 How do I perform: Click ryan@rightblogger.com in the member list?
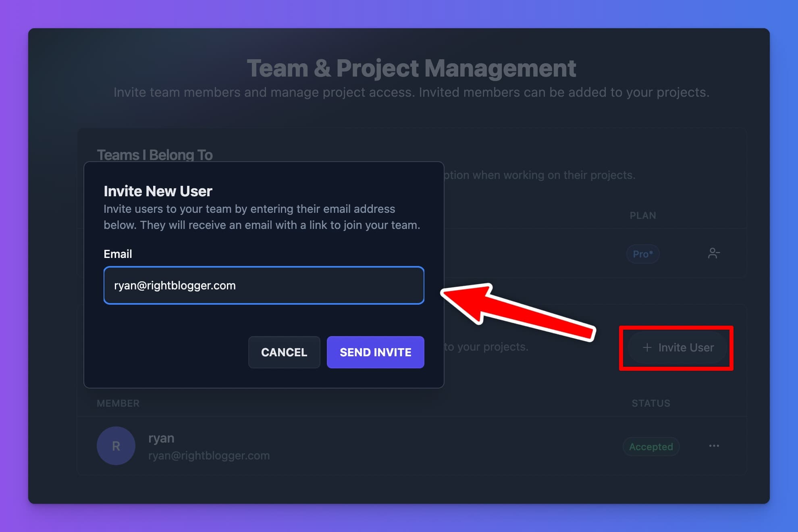tap(209, 455)
